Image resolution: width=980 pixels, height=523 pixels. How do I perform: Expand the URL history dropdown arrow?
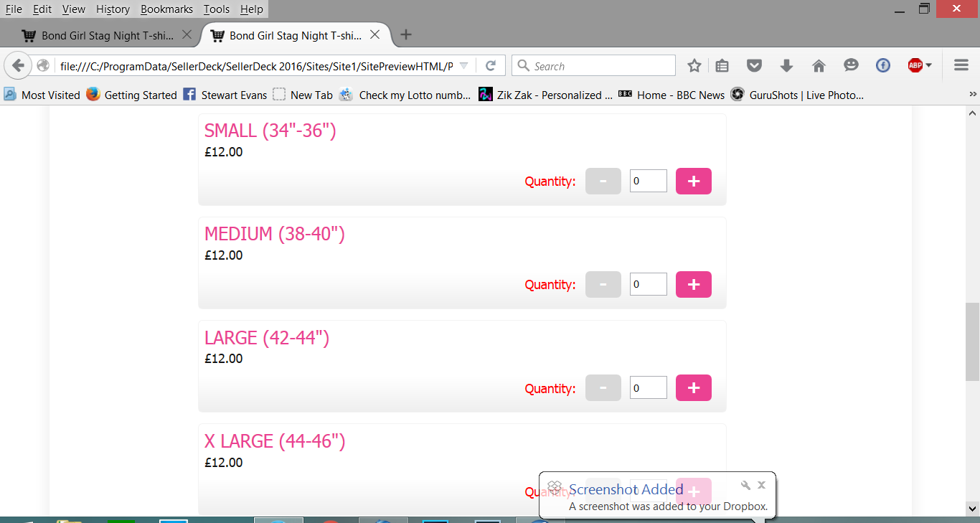coord(463,66)
